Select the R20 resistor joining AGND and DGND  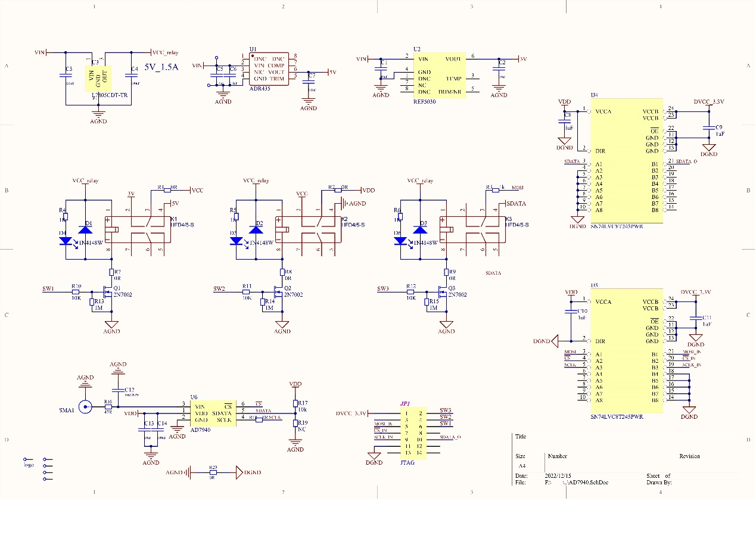(213, 472)
